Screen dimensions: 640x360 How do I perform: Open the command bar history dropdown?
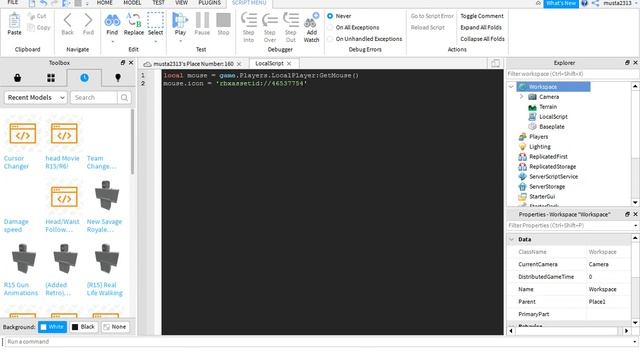point(635,342)
